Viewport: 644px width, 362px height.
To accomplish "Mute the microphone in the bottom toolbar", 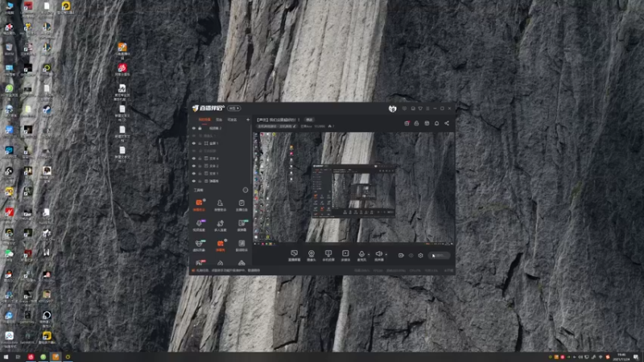I will (x=361, y=255).
